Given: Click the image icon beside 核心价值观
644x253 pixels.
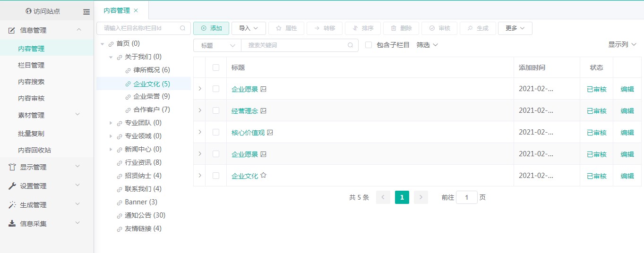Looking at the screenshot, I should [x=270, y=133].
